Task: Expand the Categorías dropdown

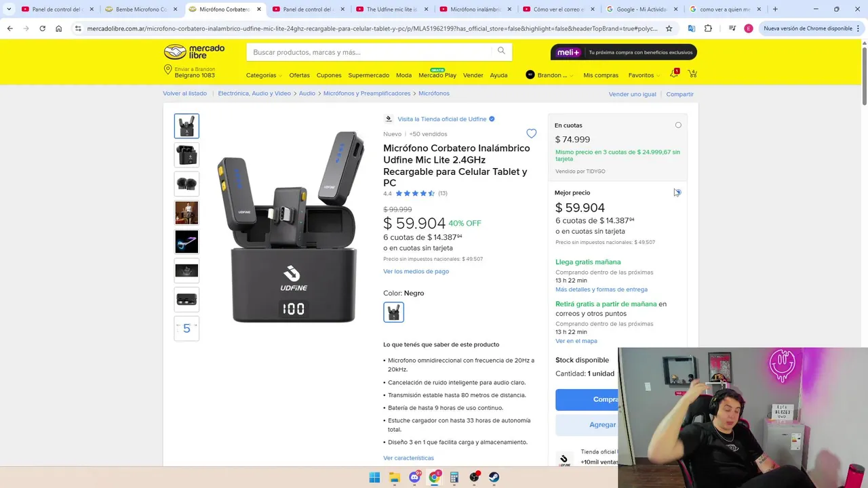Action: (x=264, y=75)
